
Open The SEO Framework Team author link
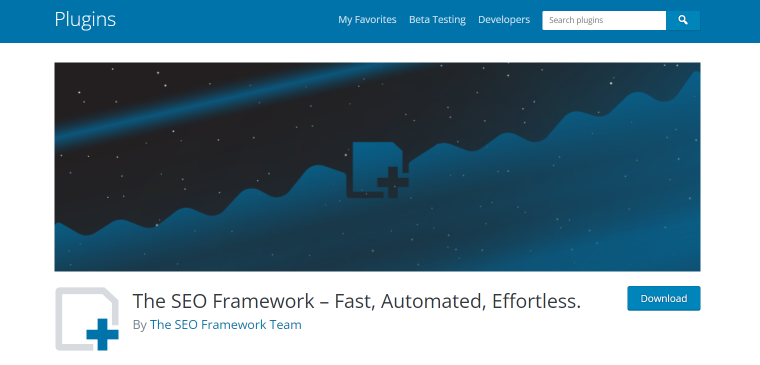click(x=226, y=325)
